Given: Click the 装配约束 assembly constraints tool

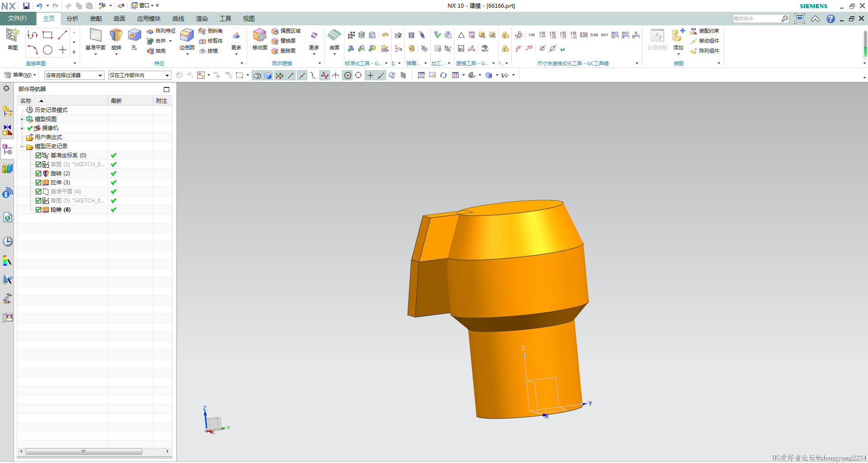Looking at the screenshot, I should (x=705, y=31).
